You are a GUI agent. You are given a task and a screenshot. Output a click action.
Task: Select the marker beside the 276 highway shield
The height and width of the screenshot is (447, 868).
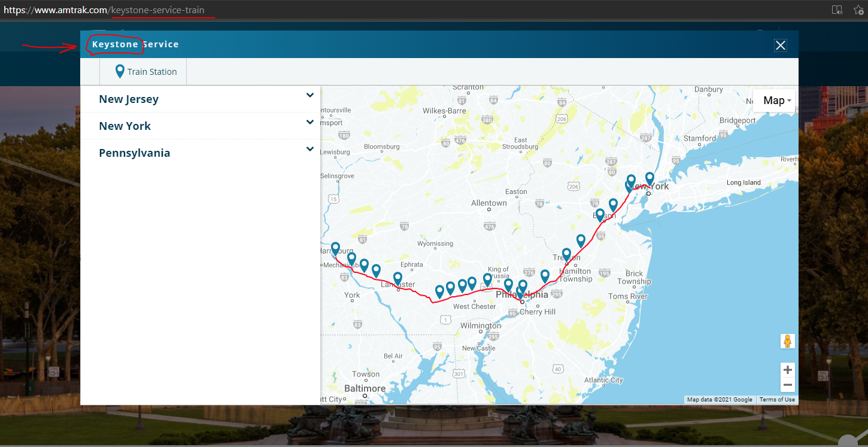(x=545, y=276)
